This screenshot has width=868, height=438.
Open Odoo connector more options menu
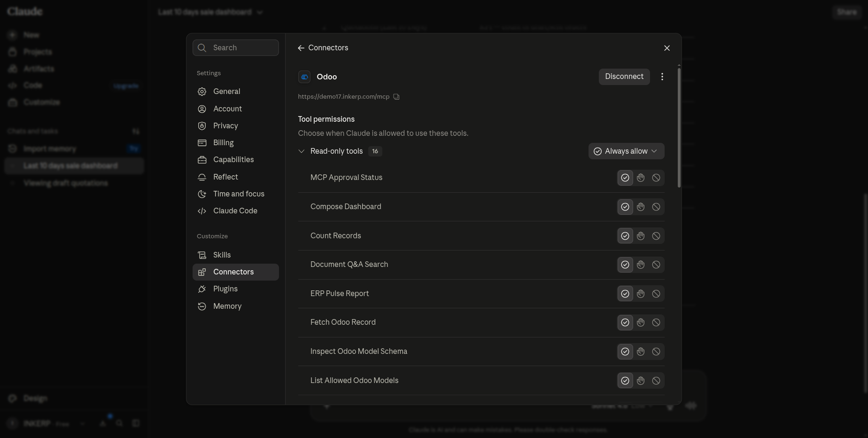point(662,77)
